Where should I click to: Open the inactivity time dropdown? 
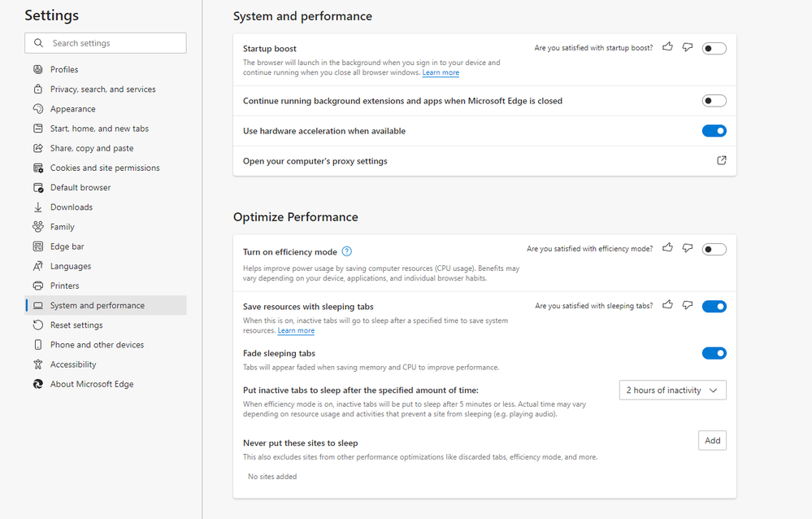click(672, 390)
